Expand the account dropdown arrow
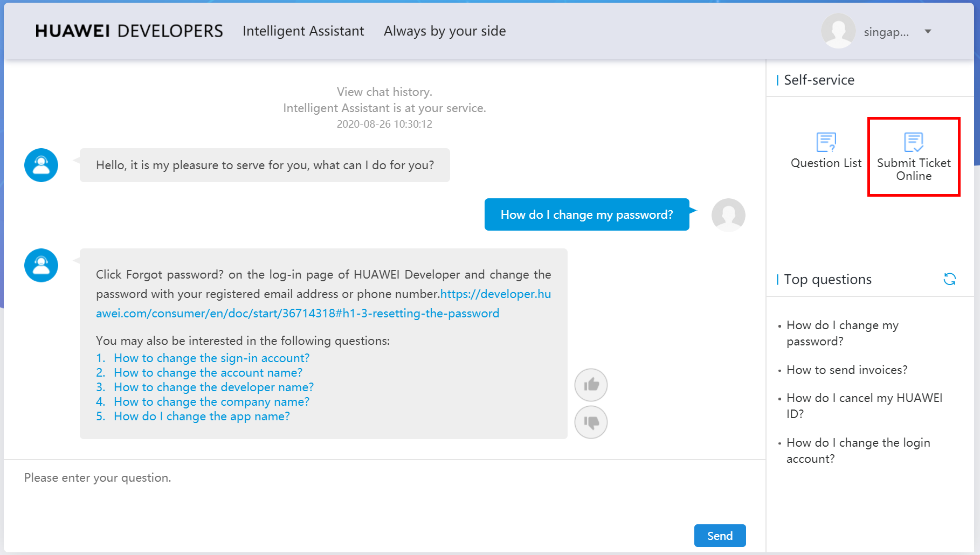This screenshot has width=980, height=555. pos(928,31)
